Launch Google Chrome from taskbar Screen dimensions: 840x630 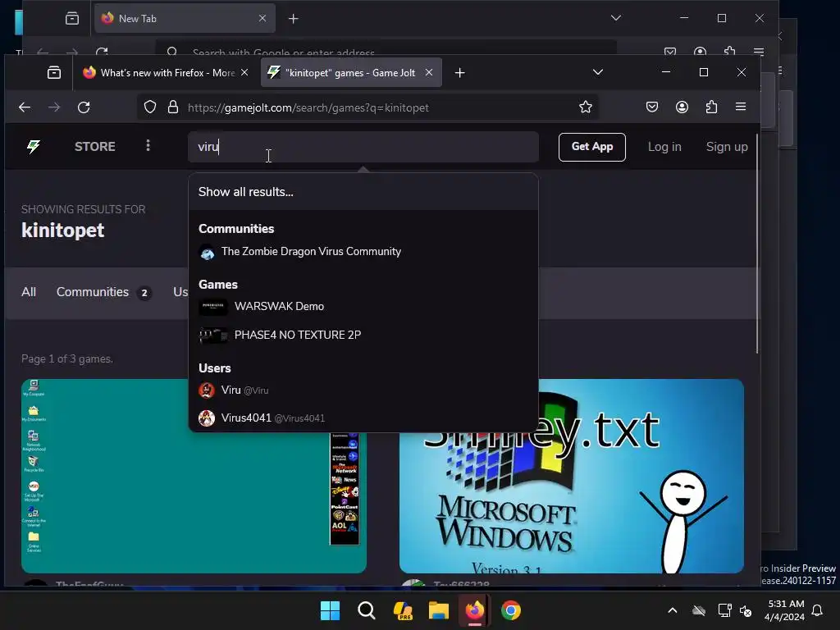tap(510, 610)
